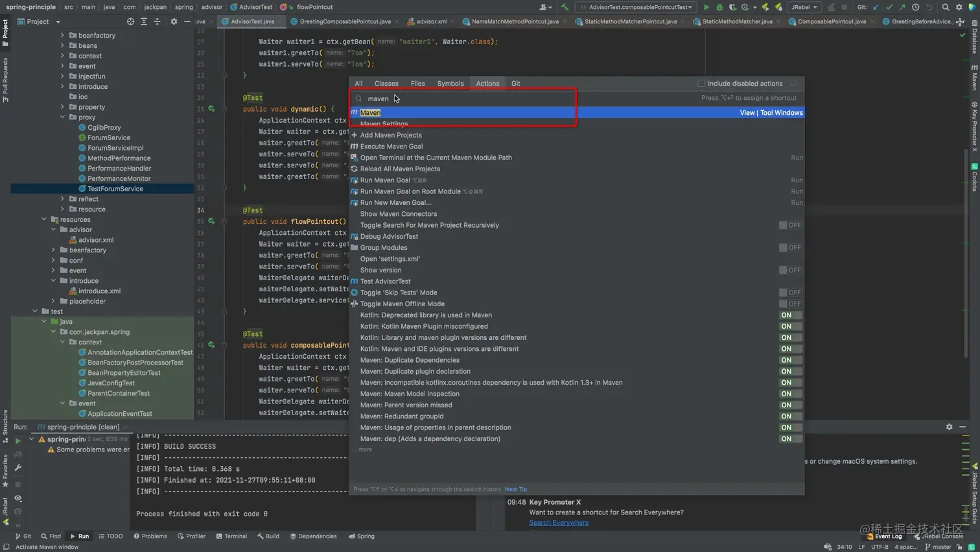The height and width of the screenshot is (552, 980).
Task: Toggle 'Skip Tests' Mode switch
Action: [790, 293]
